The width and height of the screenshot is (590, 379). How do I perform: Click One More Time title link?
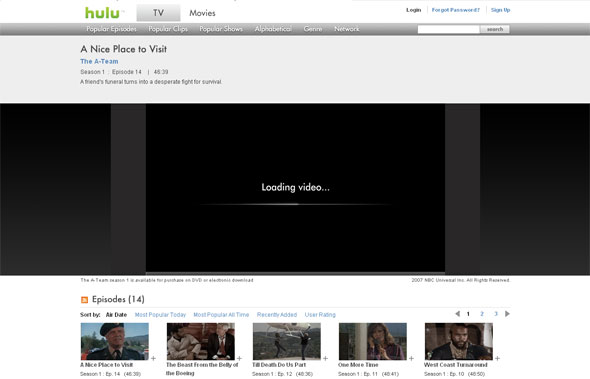coord(358,365)
